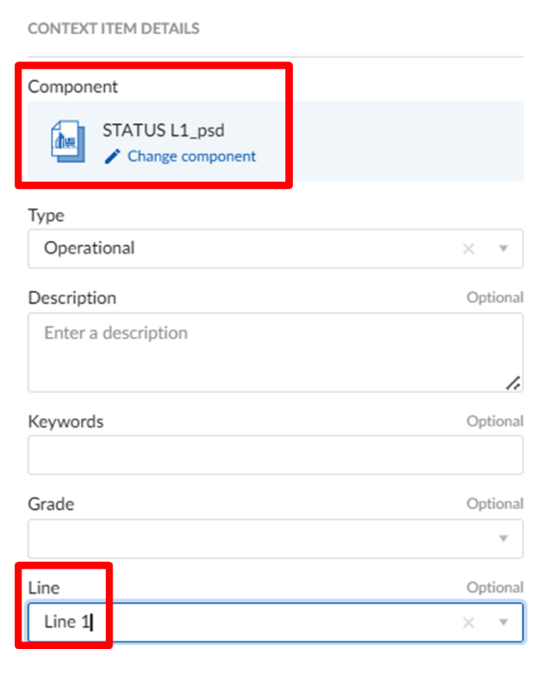
Task: Click the Component section label
Action: point(73,87)
